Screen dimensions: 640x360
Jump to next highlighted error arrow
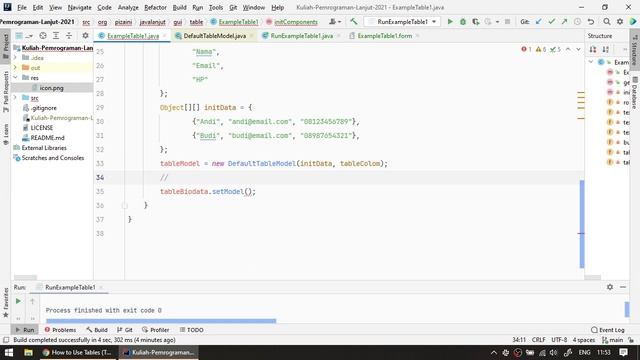[x=578, y=49]
